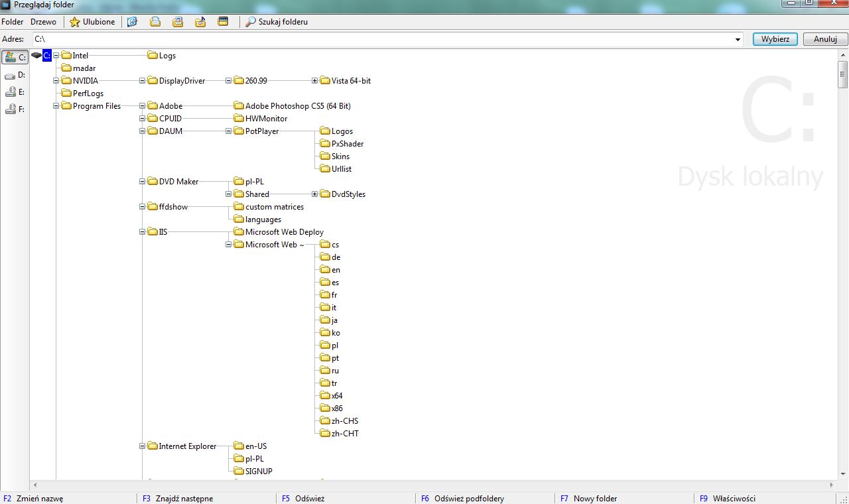This screenshot has height=504, width=849.
Task: Click F6 Odśwież podfoldery command
Action: tap(462, 499)
